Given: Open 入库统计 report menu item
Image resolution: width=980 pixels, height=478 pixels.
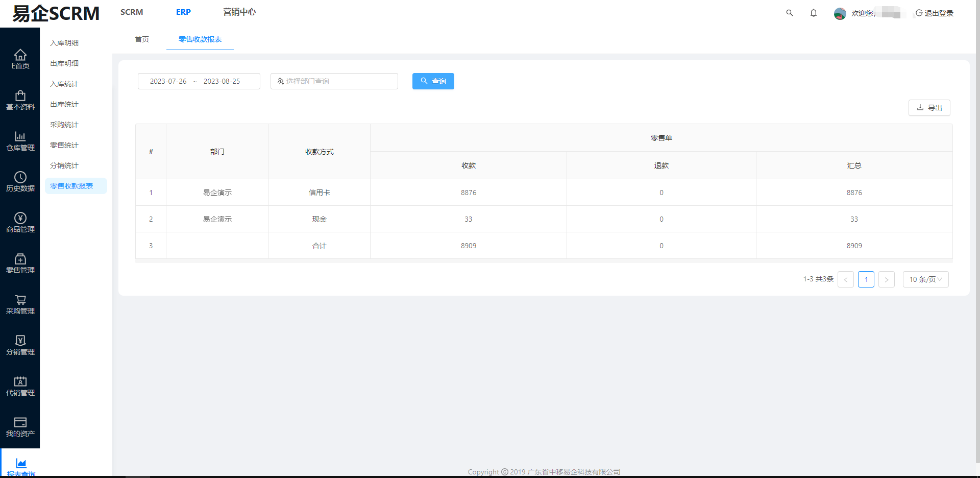Looking at the screenshot, I should pos(64,84).
